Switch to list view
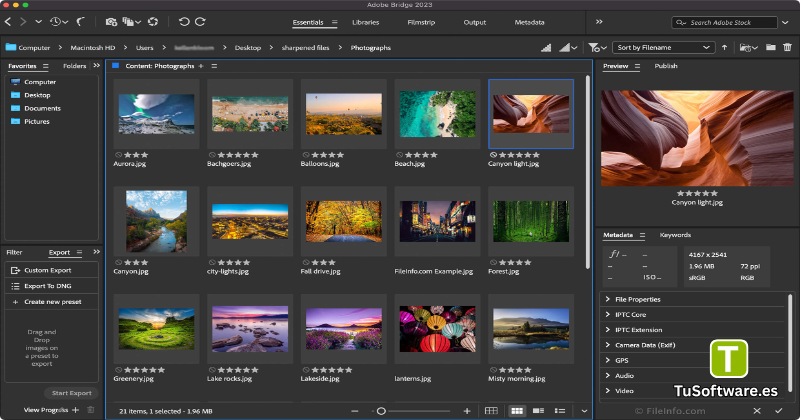 (x=560, y=411)
